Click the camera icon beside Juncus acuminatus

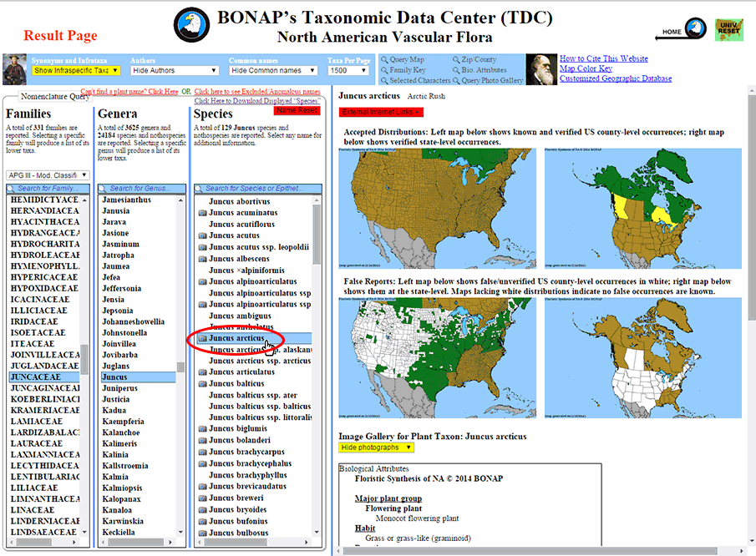coord(203,213)
